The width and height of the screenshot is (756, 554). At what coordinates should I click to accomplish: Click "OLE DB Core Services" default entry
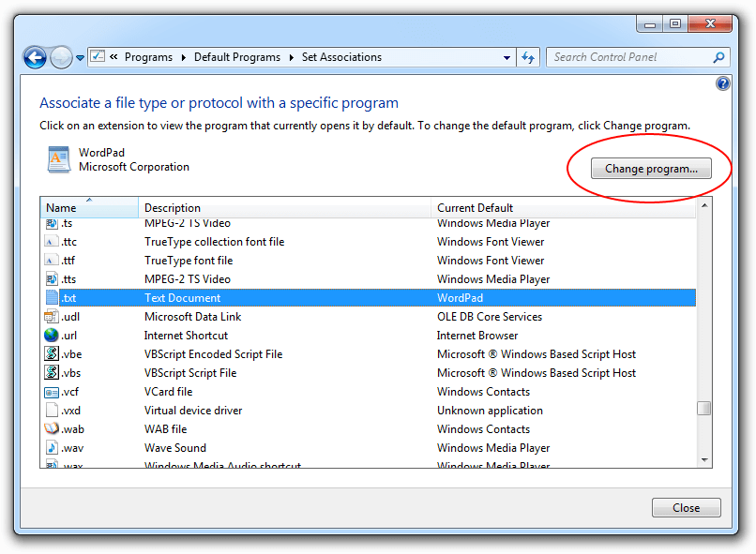(490, 317)
